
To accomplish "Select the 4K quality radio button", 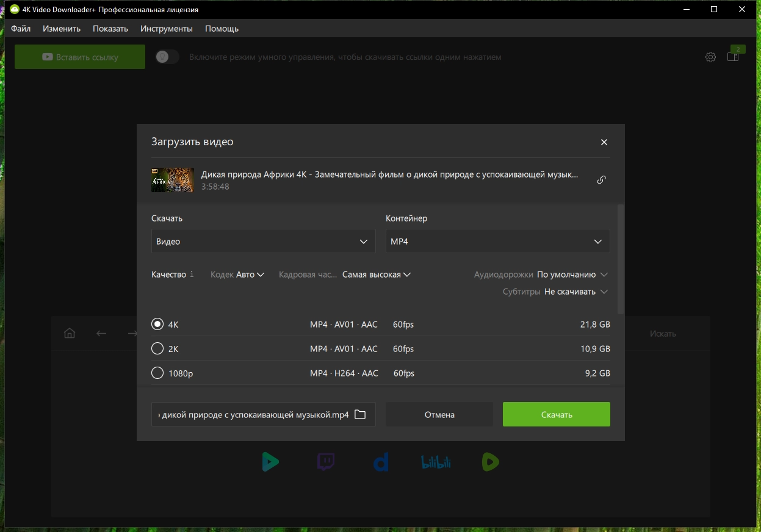I will point(157,325).
